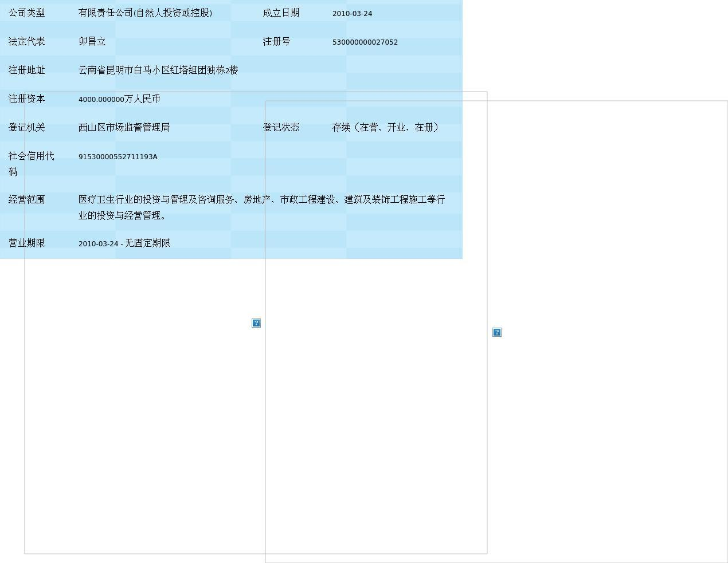The image size is (728, 563).
Task: Click the broken image icon inside the right frame
Action: tap(497, 332)
